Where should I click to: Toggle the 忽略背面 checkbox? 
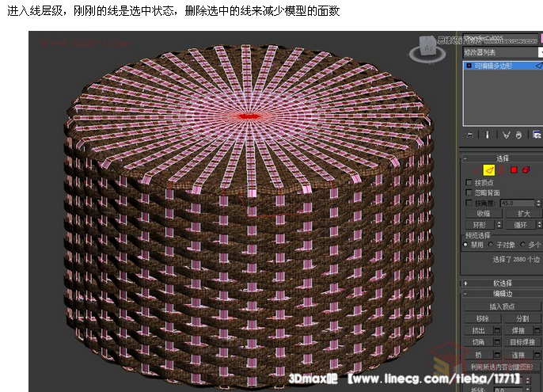469,192
